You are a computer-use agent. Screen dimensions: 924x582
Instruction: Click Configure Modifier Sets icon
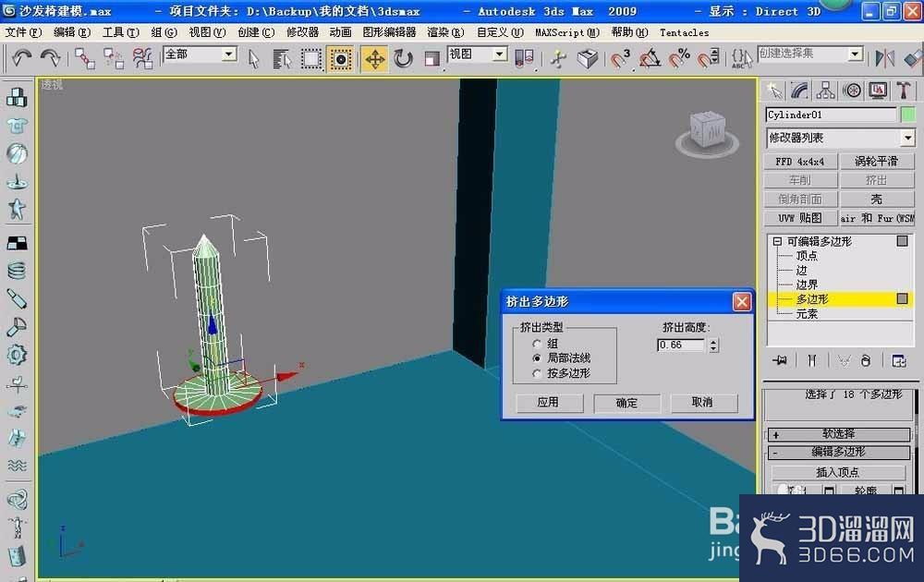coord(899,360)
